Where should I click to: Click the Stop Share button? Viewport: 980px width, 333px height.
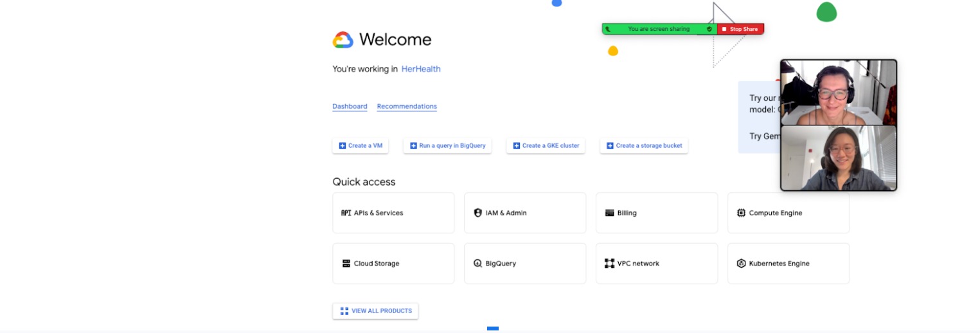tap(740, 29)
